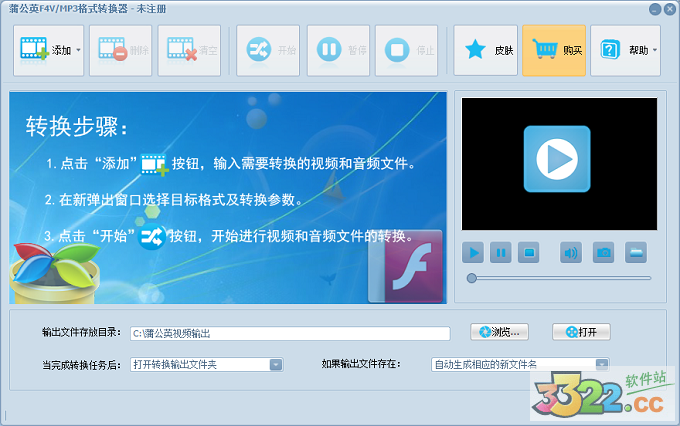This screenshot has width=680, height=426.
Task: Click the 停止 (Stop) toolbar button
Action: pos(406,50)
